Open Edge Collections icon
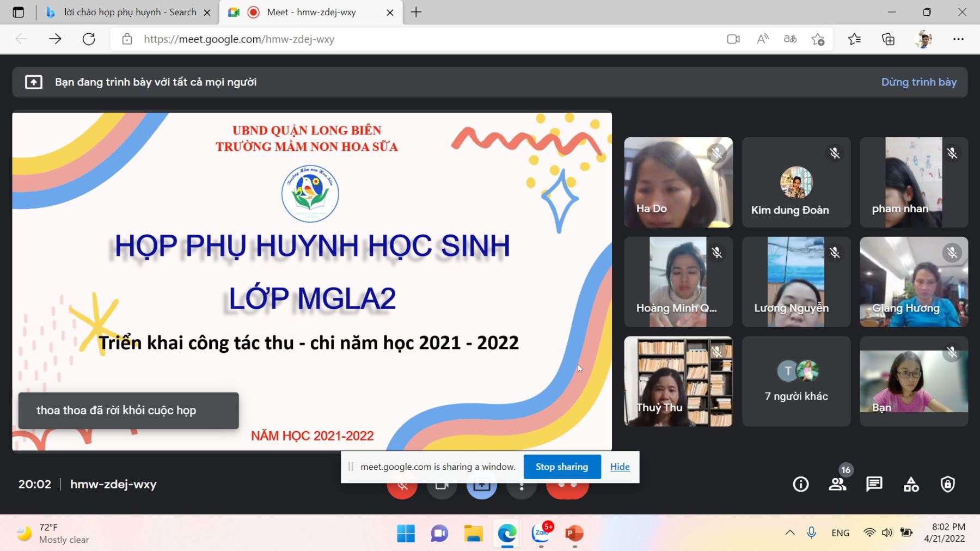 [x=888, y=39]
